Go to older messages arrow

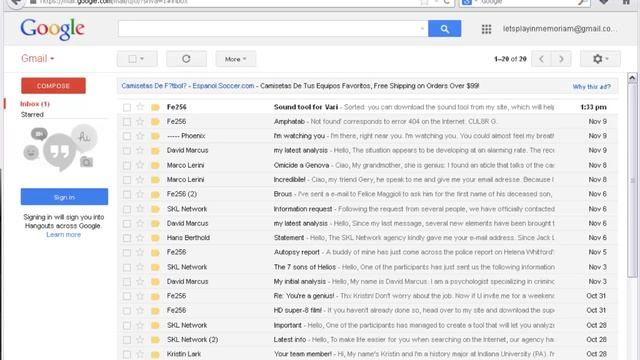point(561,59)
